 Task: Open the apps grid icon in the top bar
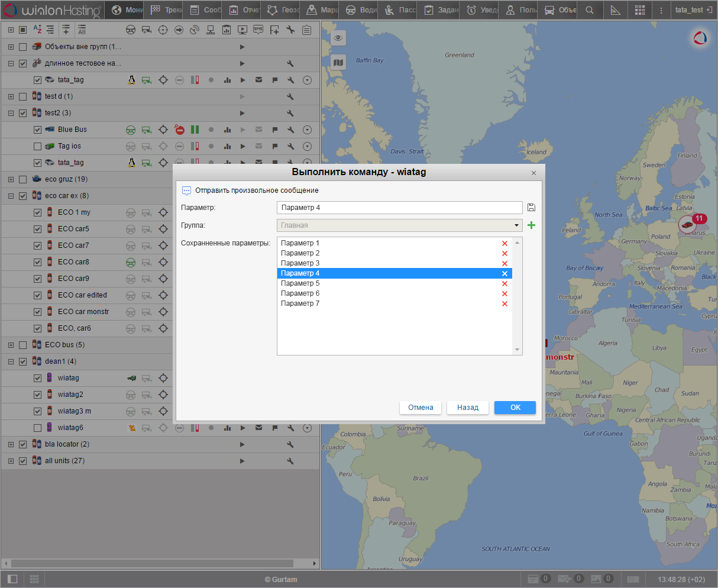640,10
